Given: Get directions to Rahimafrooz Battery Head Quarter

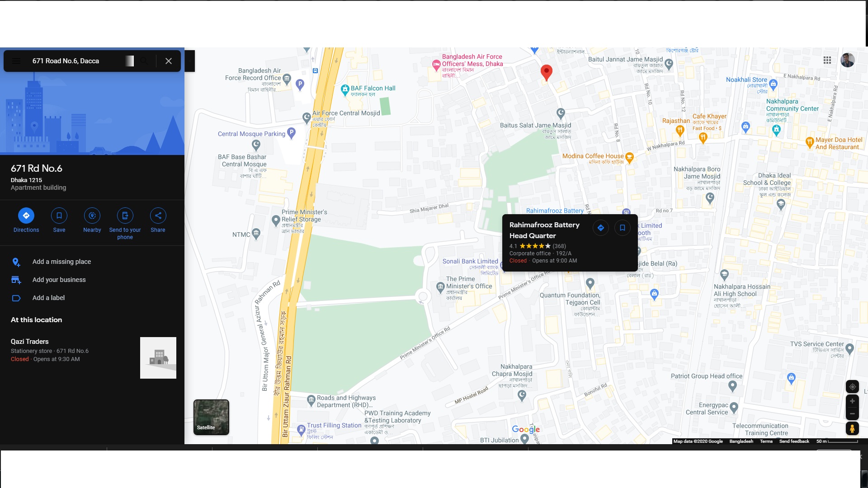Looking at the screenshot, I should pos(601,228).
